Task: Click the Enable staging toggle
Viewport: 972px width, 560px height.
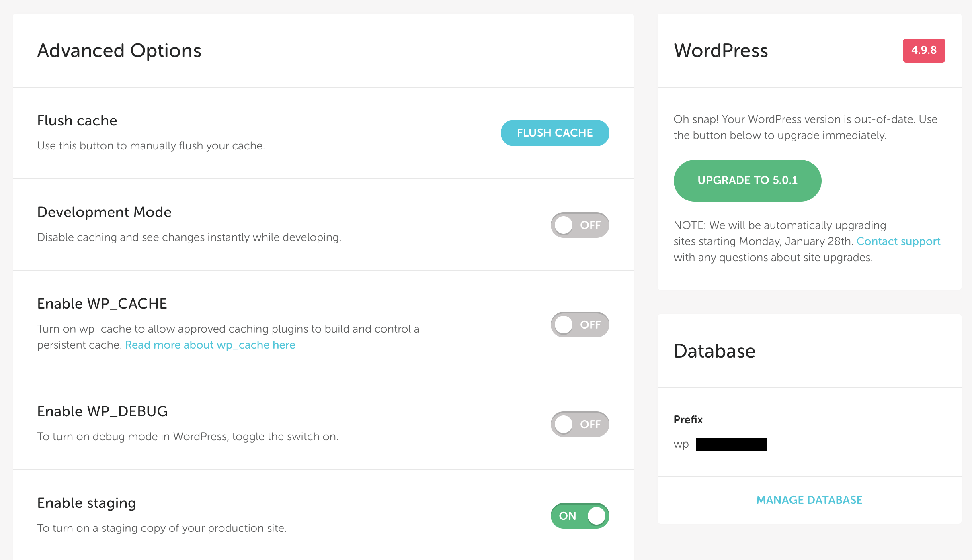Action: pyautogui.click(x=580, y=515)
